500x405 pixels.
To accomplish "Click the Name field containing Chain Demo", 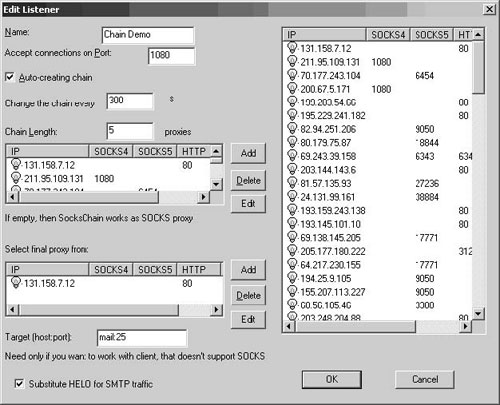I will pyautogui.click(x=148, y=35).
